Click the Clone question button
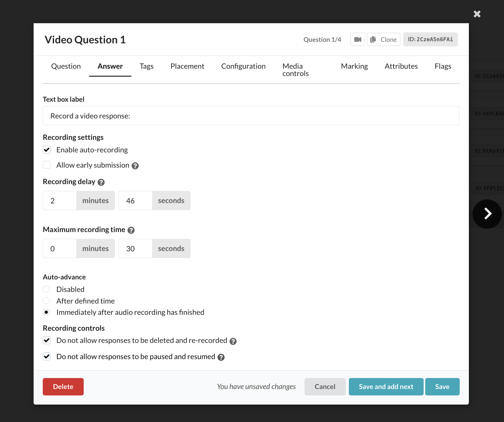The width and height of the screenshot is (504, 422). click(383, 39)
